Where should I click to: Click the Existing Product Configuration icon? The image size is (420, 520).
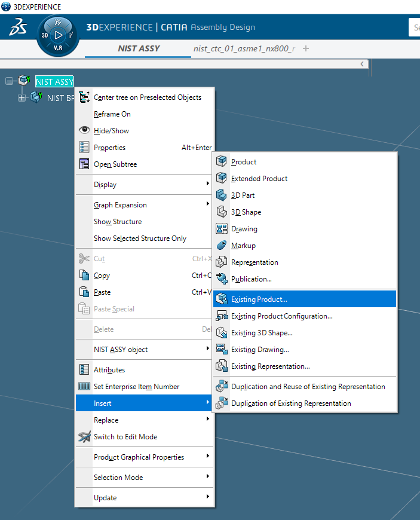(222, 316)
